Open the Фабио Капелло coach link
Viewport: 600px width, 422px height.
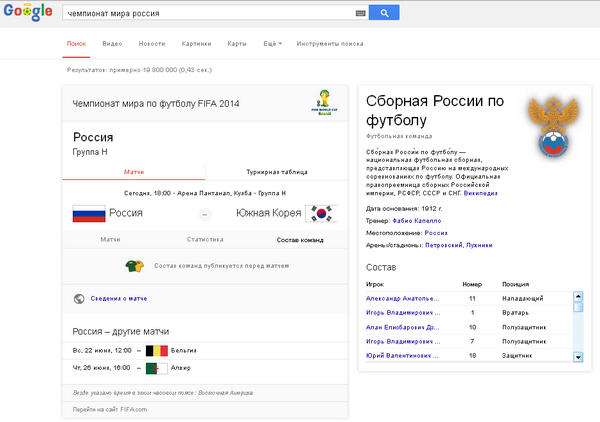click(x=417, y=221)
